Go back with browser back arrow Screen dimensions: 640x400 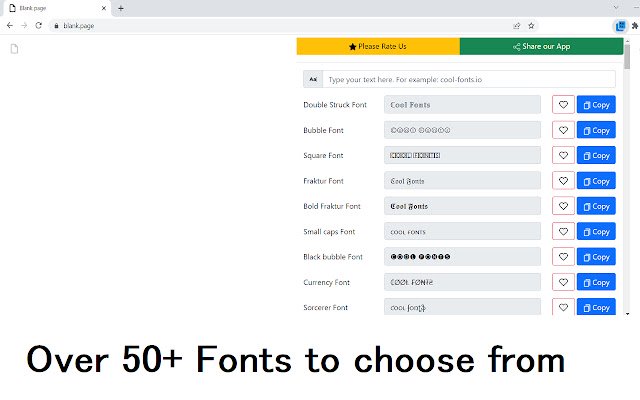pyautogui.click(x=10, y=25)
